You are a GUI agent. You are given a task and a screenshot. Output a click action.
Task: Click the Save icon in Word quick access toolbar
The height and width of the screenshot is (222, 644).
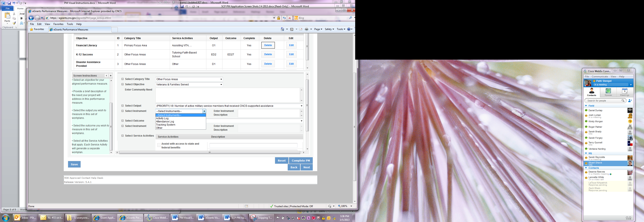(x=9, y=3)
